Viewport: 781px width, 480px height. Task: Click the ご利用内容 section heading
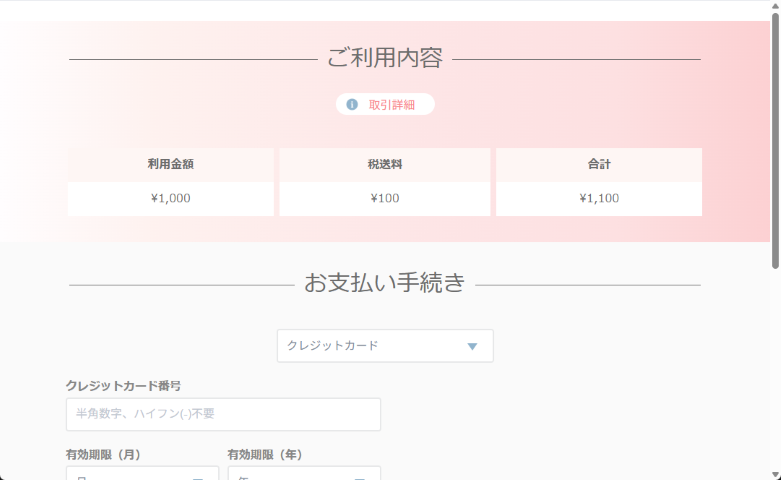pyautogui.click(x=385, y=58)
